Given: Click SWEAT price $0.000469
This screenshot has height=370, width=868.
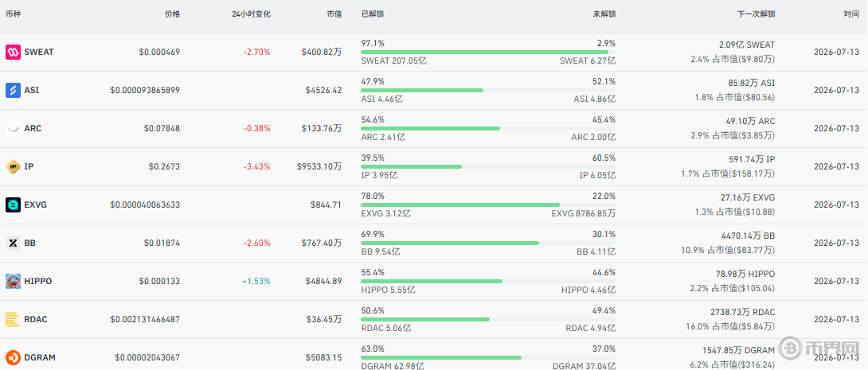Looking at the screenshot, I should [x=159, y=52].
